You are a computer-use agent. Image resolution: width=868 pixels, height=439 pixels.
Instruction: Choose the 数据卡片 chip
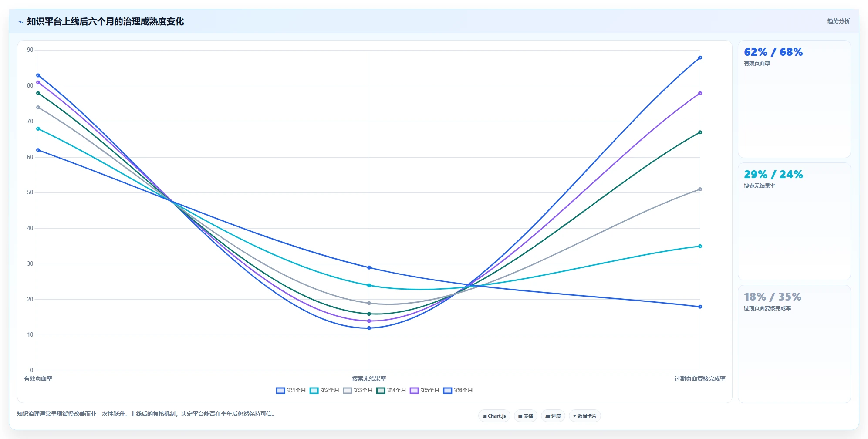pos(585,416)
